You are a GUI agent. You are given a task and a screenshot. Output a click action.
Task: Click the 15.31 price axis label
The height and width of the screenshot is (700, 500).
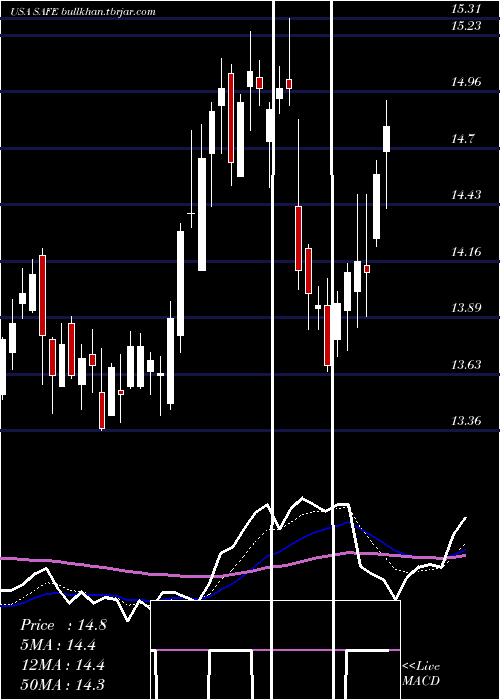(x=466, y=8)
